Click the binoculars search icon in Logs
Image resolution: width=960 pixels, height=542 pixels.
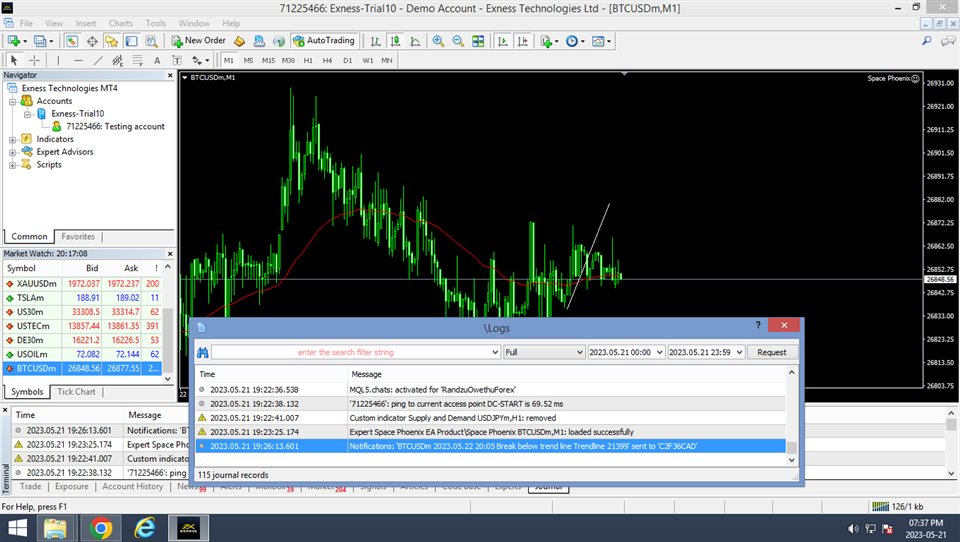pos(203,352)
